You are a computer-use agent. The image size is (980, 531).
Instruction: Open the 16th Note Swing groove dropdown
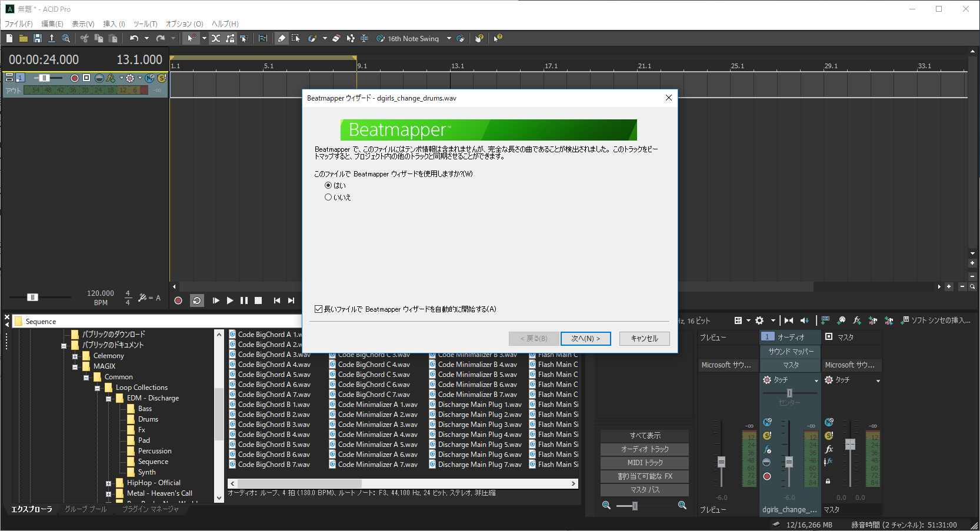(x=449, y=39)
